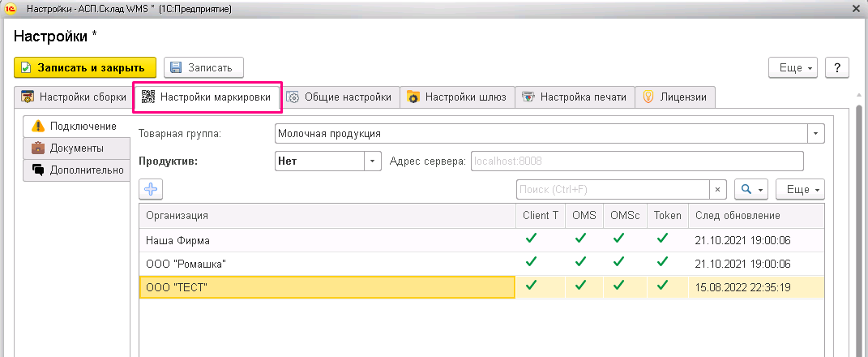Click Token checkmark for 'ООО "Ромашка"'
Screen dimensions: 868x357
pyautogui.click(x=663, y=261)
